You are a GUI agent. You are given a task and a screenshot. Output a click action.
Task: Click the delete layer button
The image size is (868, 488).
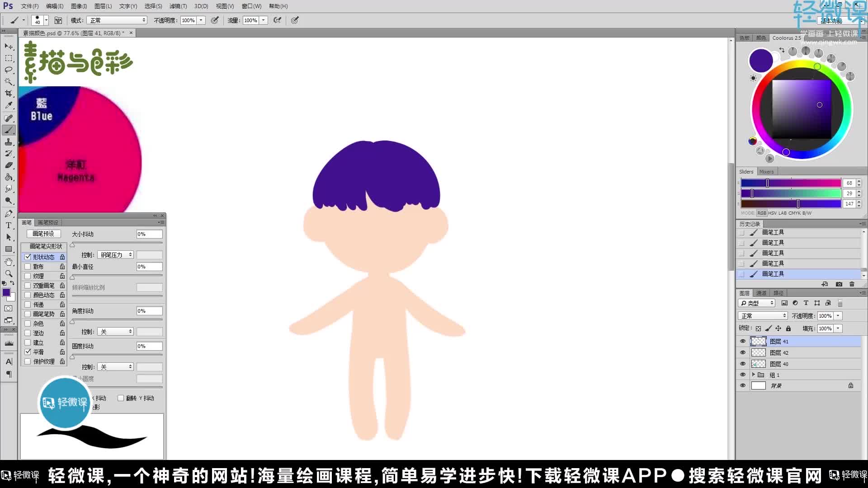click(x=852, y=284)
